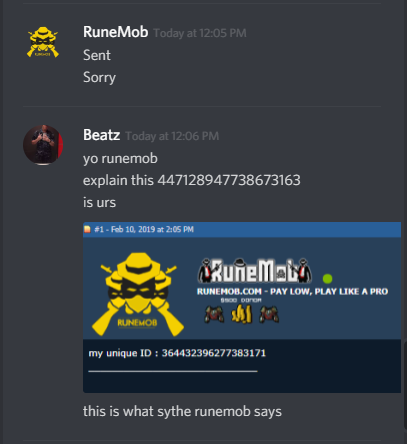Click the 'Today at 12:06 PM' timestamp

(172, 136)
